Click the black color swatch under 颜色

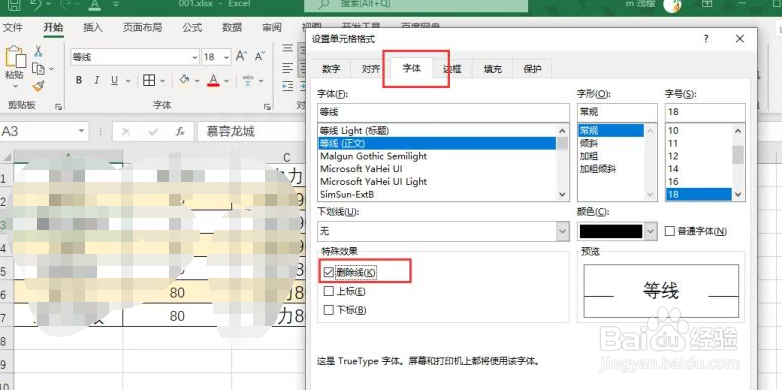click(x=611, y=231)
